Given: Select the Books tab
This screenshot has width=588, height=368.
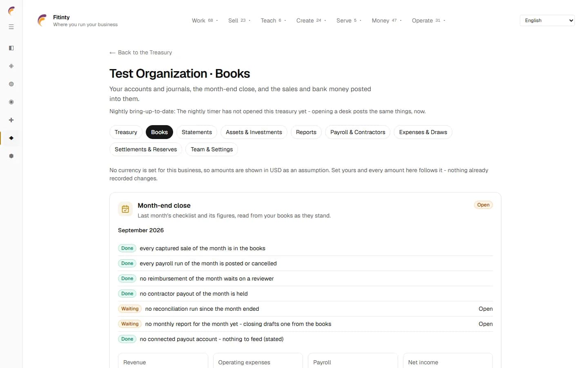Looking at the screenshot, I should tap(159, 132).
